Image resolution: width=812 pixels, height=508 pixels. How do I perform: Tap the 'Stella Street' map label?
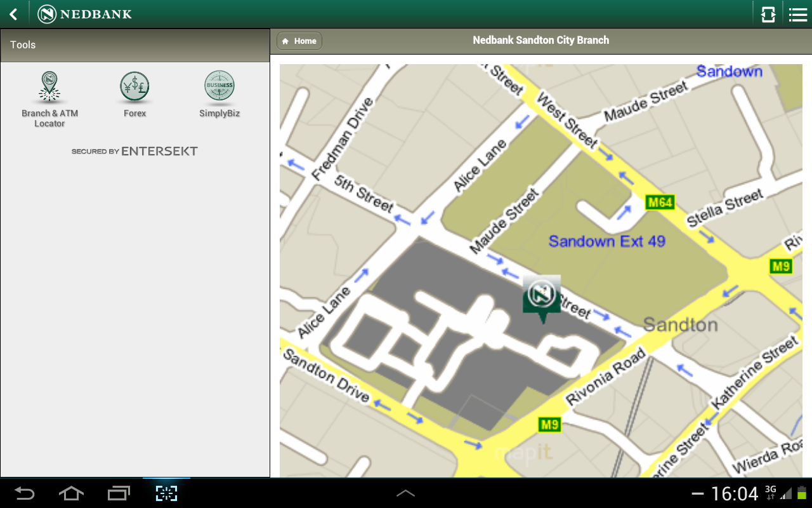click(725, 208)
